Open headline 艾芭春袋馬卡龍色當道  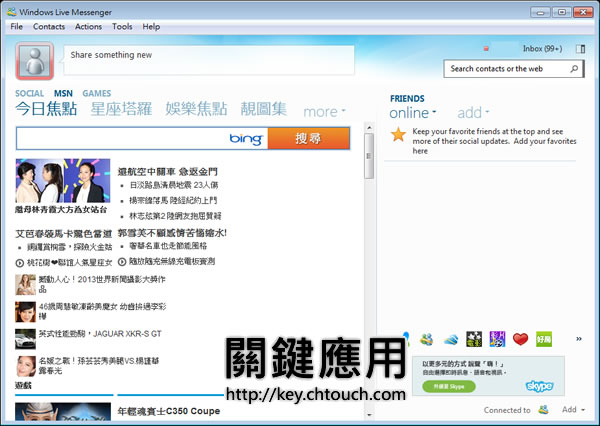[x=64, y=233]
